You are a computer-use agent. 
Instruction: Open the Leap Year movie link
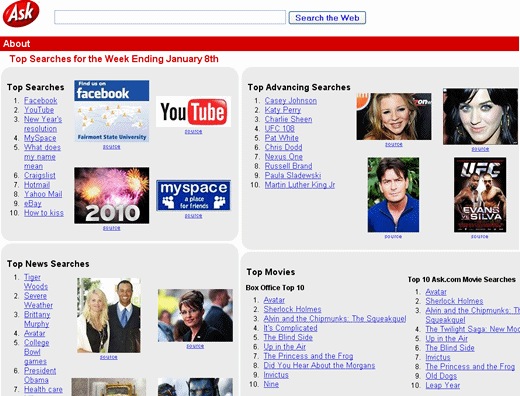tap(442, 385)
